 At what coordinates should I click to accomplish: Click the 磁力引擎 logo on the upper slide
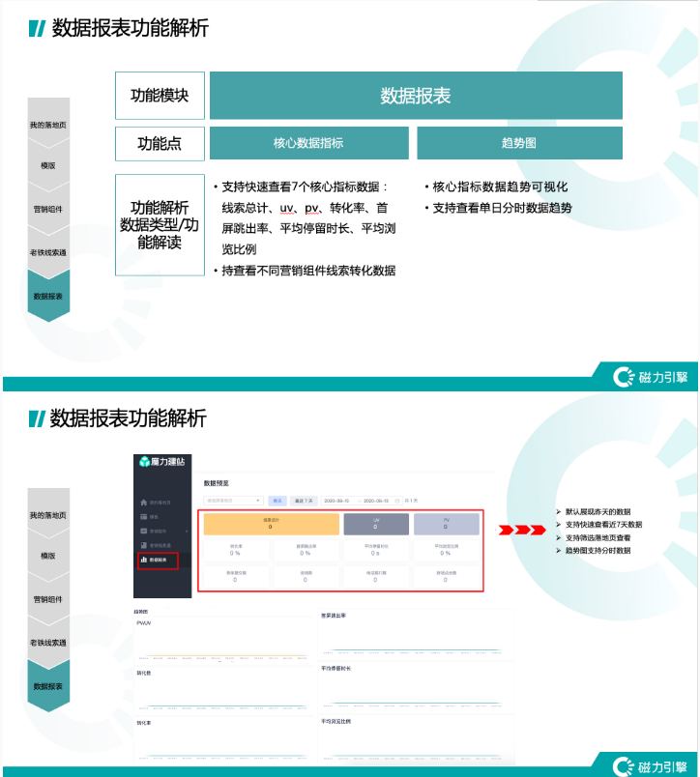pyautogui.click(x=651, y=377)
